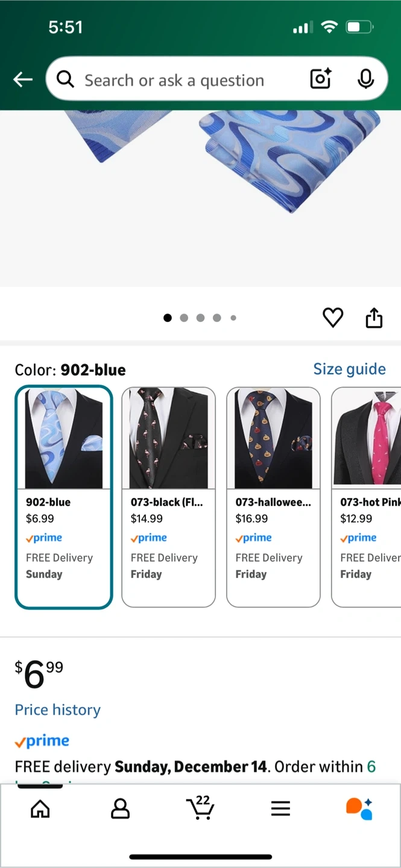Go to the Home tab
The height and width of the screenshot is (868, 401).
pyautogui.click(x=40, y=809)
